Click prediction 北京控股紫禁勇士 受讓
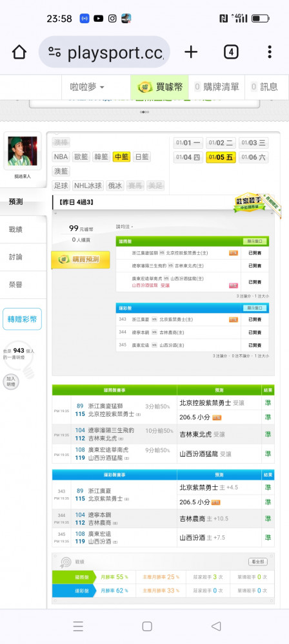Screen dimensions: 289x644 (x=211, y=403)
